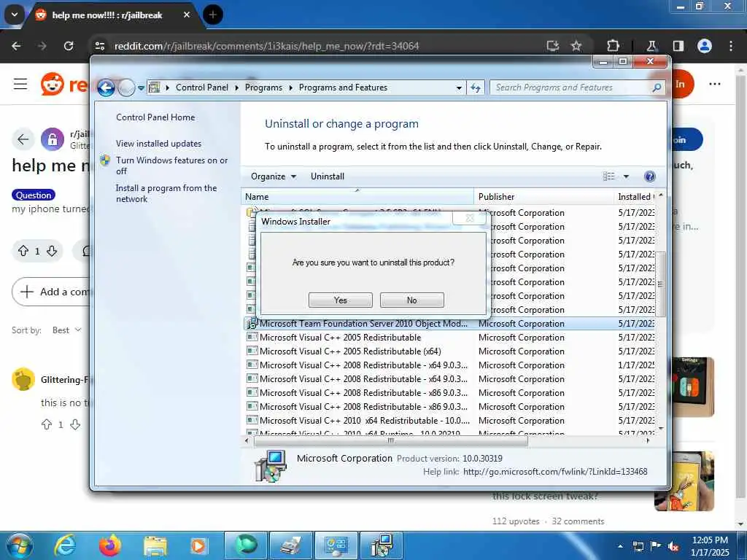Sort by Name column header
The height and width of the screenshot is (560, 747).
tap(357, 197)
